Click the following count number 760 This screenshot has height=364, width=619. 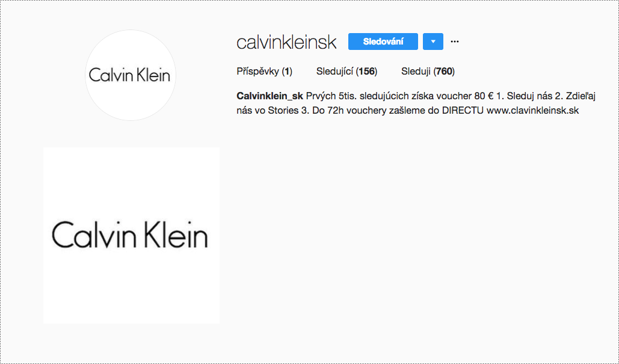(x=444, y=72)
